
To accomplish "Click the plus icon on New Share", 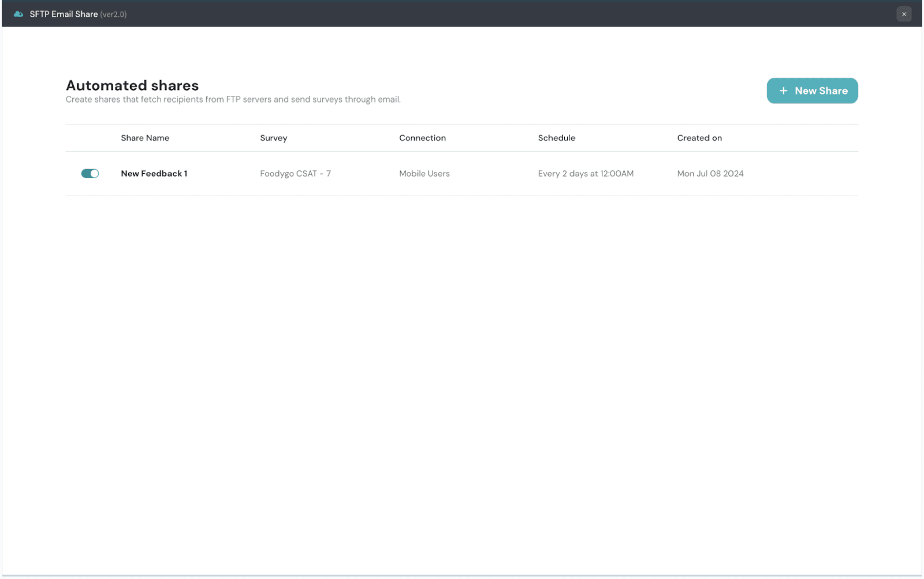I will click(783, 91).
